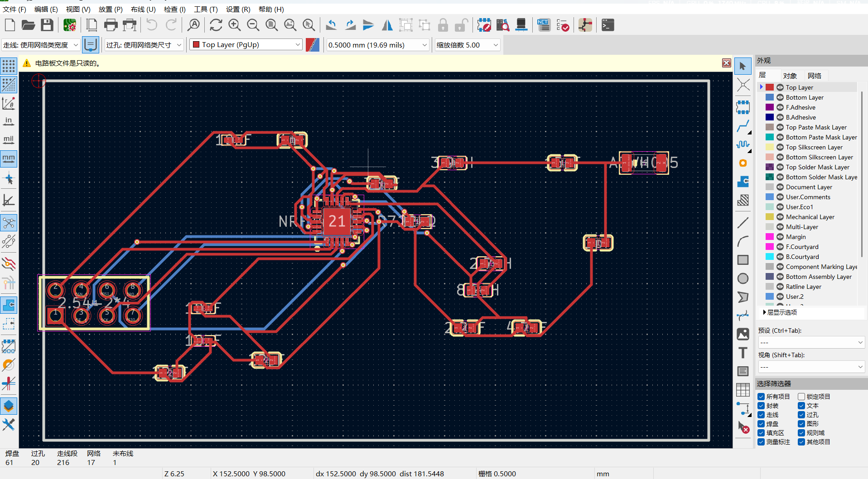Refresh the board view
Image resolution: width=868 pixels, height=479 pixels.
click(x=216, y=25)
